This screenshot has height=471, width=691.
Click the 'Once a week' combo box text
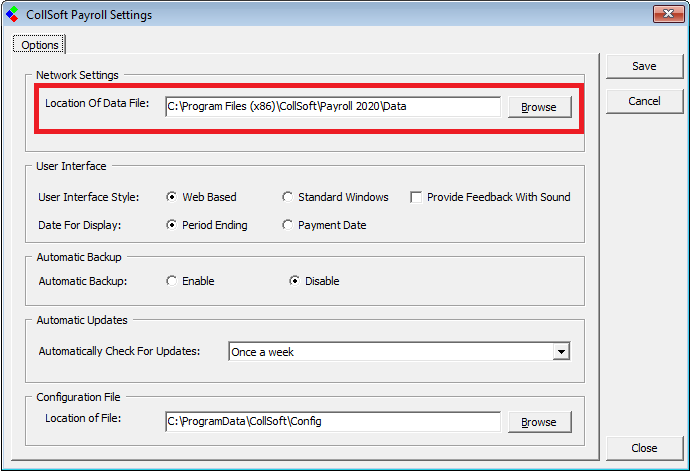(x=262, y=352)
